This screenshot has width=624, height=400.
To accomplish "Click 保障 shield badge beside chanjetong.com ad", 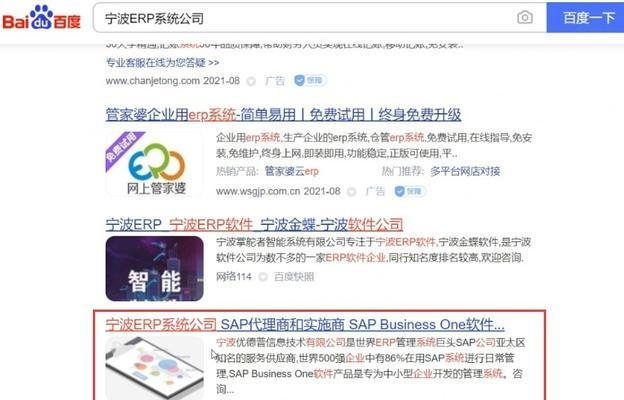I will coord(310,80).
